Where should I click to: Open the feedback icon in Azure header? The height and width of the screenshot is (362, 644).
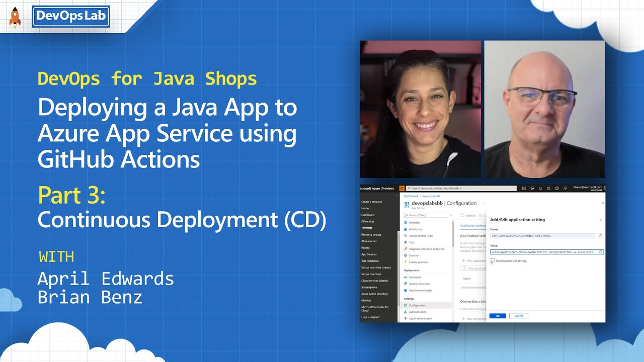(565, 188)
